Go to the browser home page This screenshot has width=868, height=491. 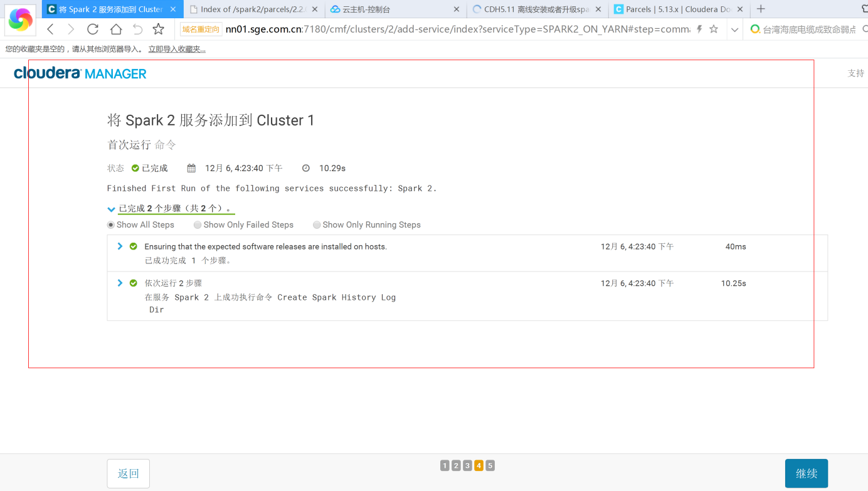click(116, 29)
